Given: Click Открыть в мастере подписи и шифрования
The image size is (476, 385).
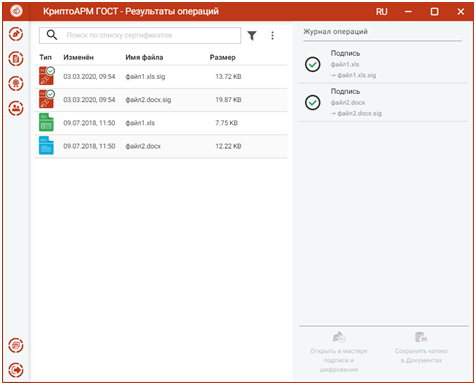Looking at the screenshot, I should point(339,353).
